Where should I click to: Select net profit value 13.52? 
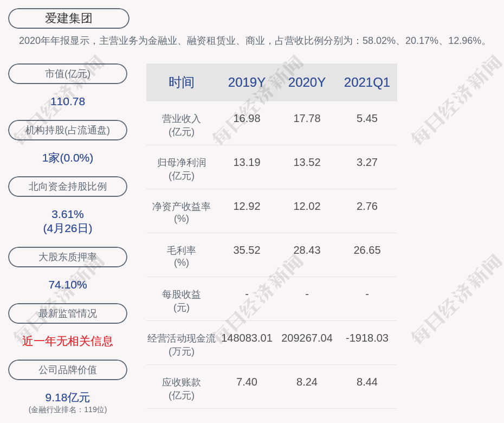307,163
